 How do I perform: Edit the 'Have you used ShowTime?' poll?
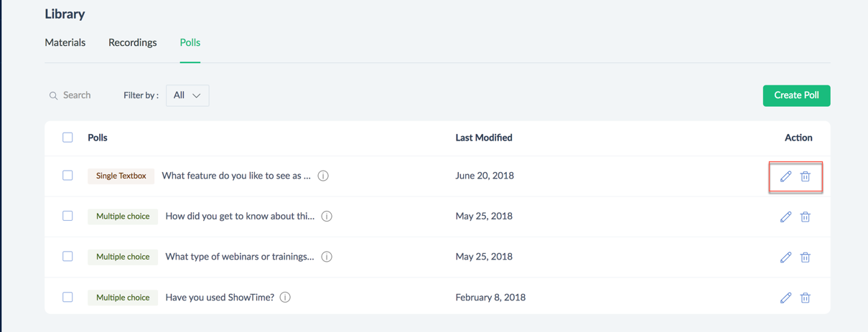click(x=785, y=298)
